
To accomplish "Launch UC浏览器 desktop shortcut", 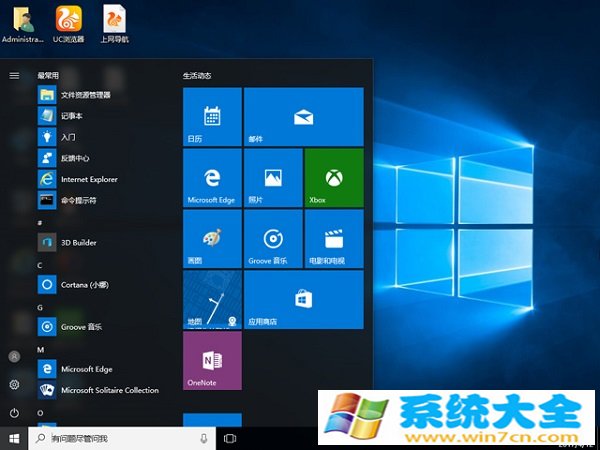I will 68,24.
